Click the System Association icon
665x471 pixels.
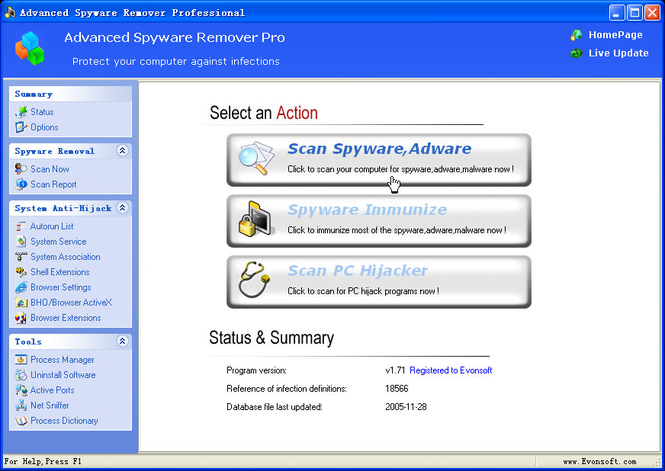(21, 257)
